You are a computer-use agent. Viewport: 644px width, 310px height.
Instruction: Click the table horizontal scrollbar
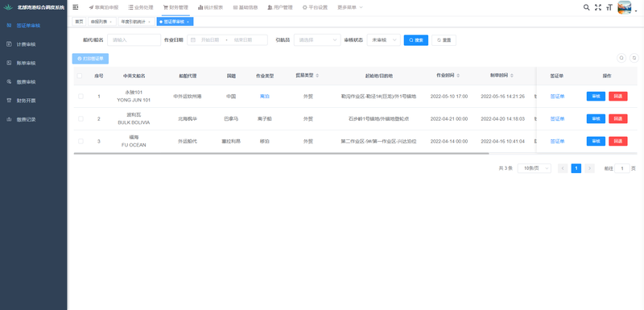(281, 154)
